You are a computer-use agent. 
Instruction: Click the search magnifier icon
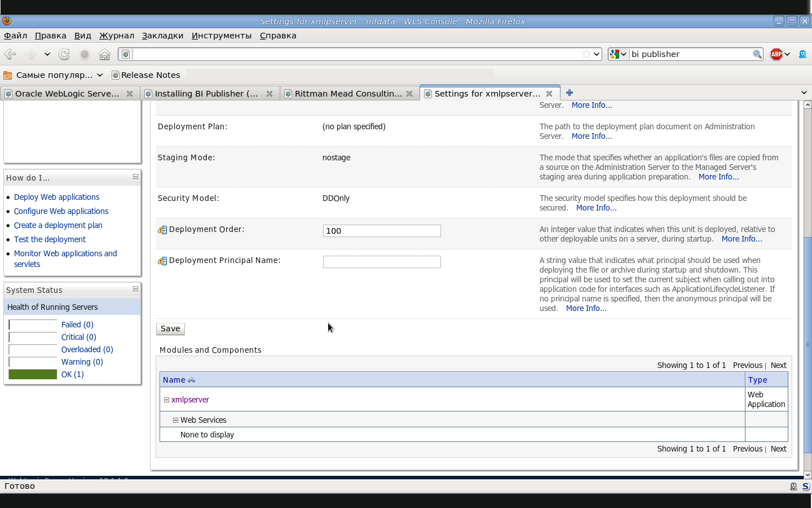tap(757, 54)
